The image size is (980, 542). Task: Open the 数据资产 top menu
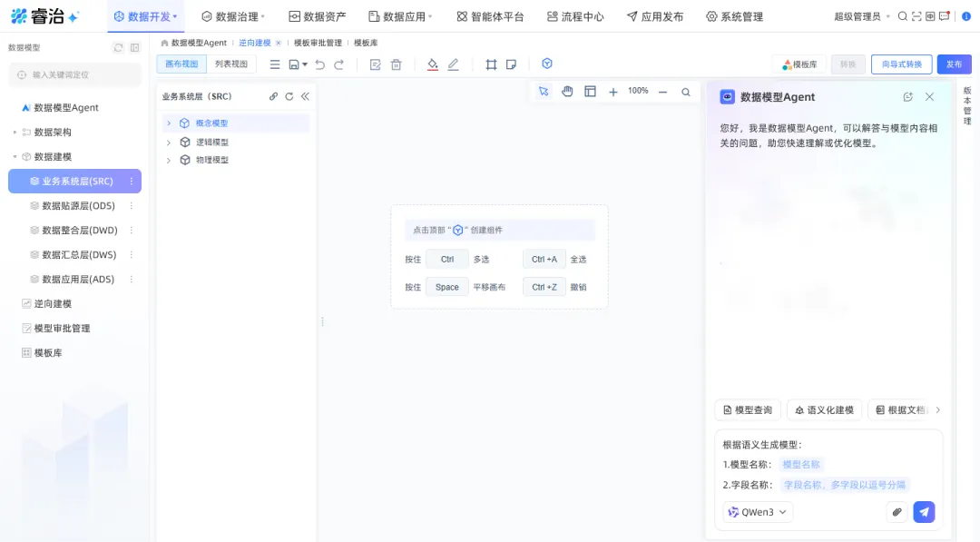(x=317, y=17)
